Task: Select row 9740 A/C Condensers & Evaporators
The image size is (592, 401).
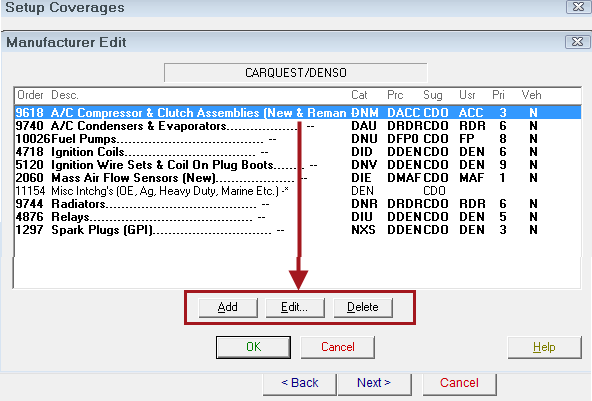Action: point(298,126)
